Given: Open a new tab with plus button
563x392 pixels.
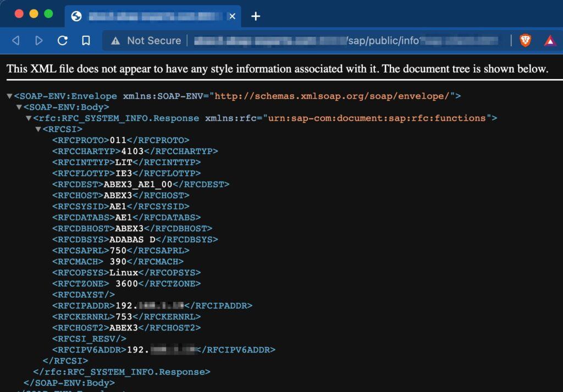Looking at the screenshot, I should [255, 16].
